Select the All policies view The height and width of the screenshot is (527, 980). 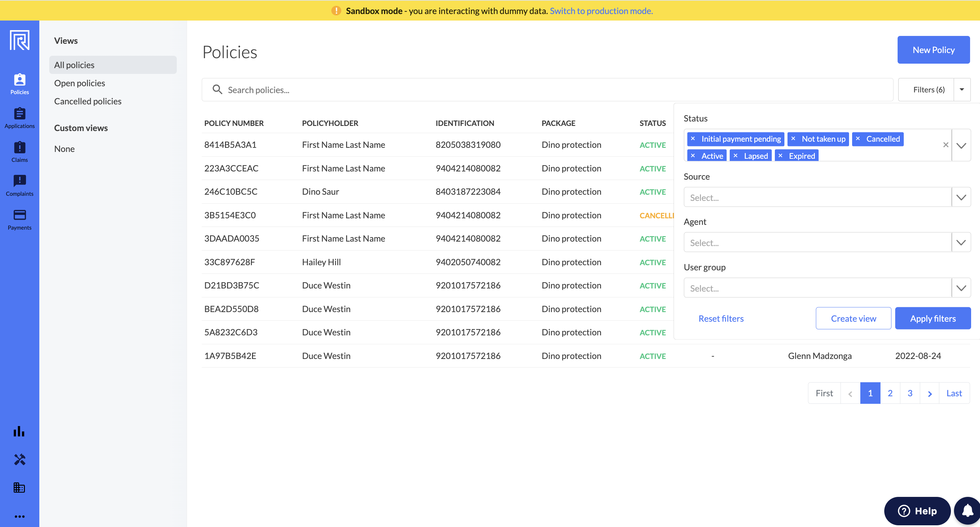pos(113,65)
